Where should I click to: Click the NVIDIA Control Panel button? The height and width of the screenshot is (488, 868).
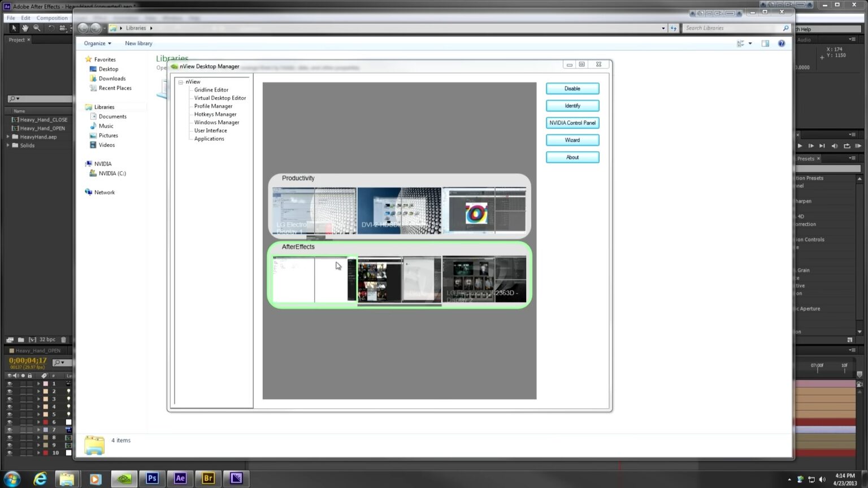click(x=572, y=123)
